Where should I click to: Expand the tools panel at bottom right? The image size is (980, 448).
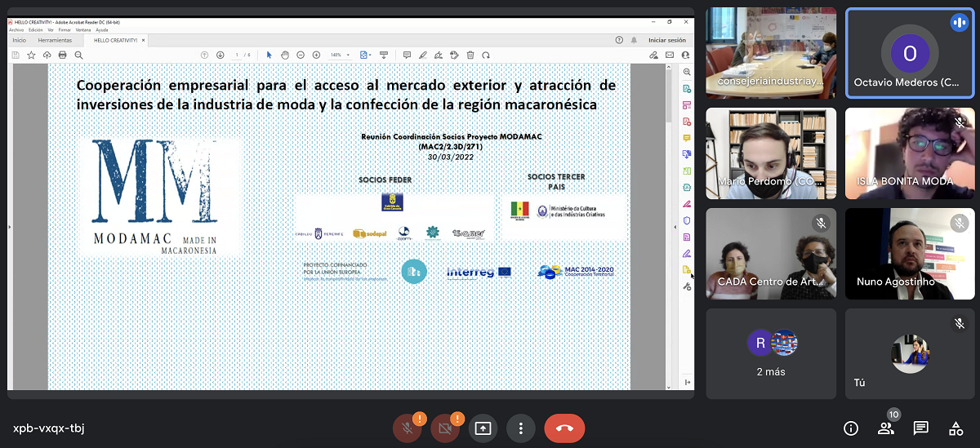pyautogui.click(x=687, y=383)
